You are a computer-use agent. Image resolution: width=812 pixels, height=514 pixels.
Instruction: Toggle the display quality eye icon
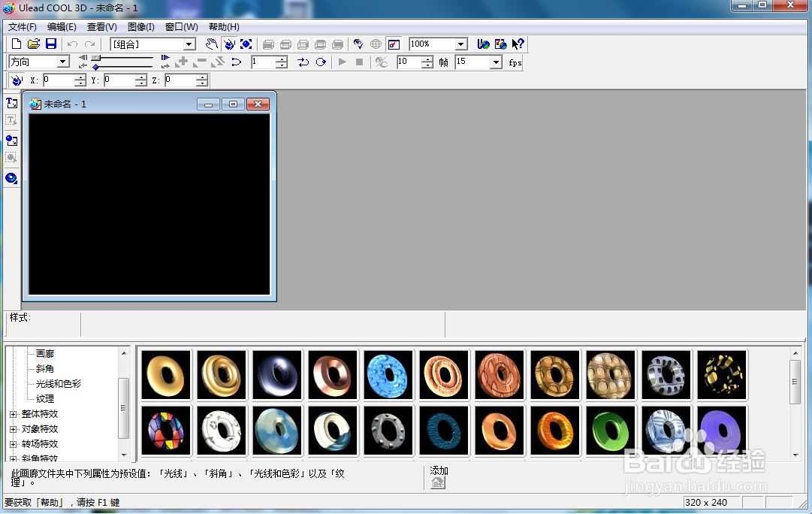click(358, 44)
